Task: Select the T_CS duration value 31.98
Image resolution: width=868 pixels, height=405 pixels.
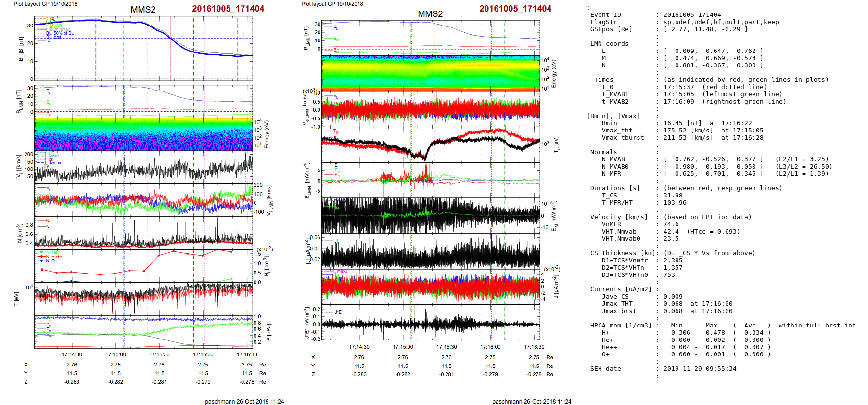Action: (x=673, y=196)
